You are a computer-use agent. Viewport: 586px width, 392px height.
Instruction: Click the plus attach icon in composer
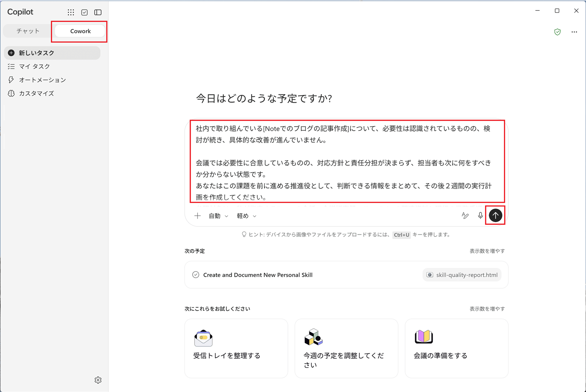198,216
